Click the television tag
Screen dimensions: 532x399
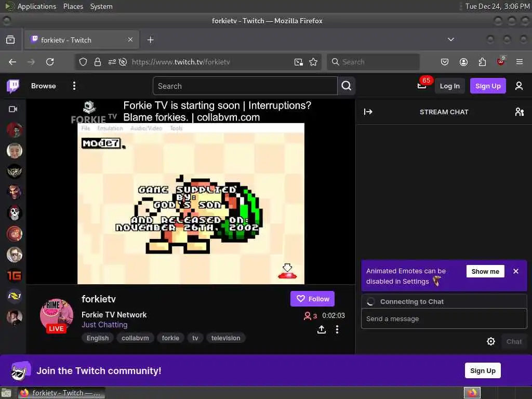(225, 338)
